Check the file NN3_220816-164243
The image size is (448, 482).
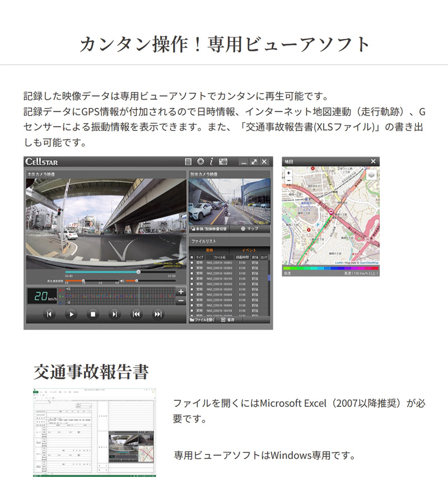(x=192, y=284)
